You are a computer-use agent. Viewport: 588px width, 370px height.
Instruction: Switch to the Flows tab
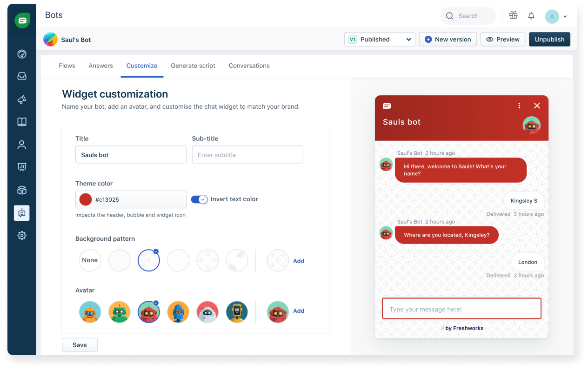pyautogui.click(x=67, y=66)
